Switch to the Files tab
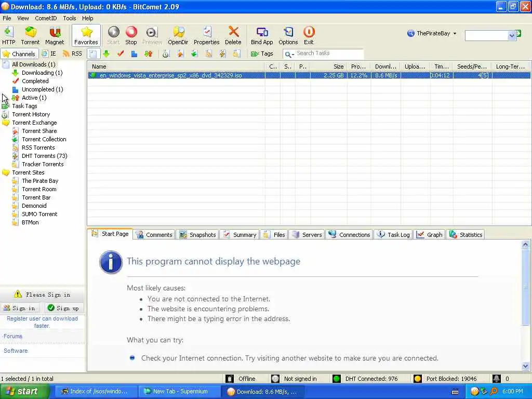This screenshot has width=532, height=399. click(274, 235)
